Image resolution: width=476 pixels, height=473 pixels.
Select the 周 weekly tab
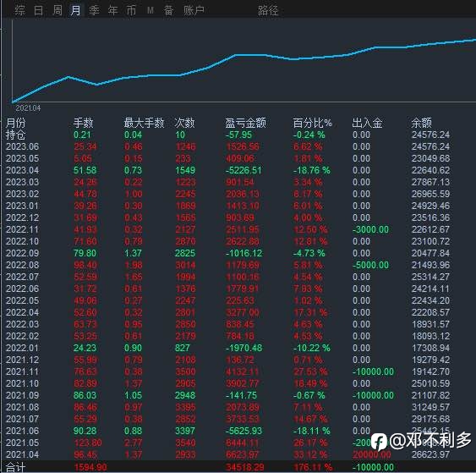(57, 11)
